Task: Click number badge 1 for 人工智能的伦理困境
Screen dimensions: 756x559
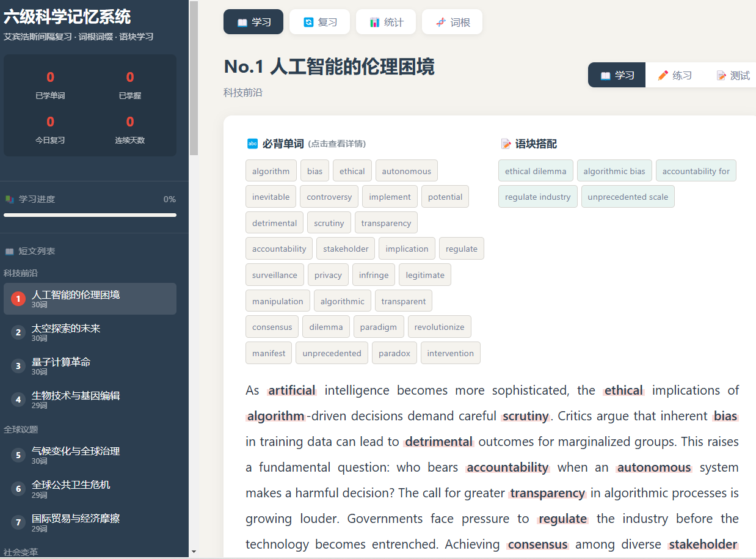Action: [18, 299]
